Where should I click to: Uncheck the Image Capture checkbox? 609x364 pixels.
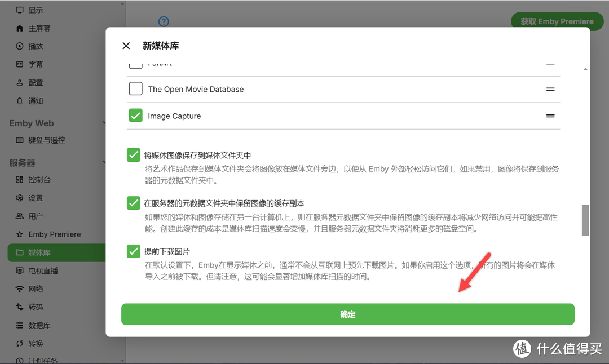click(x=135, y=116)
